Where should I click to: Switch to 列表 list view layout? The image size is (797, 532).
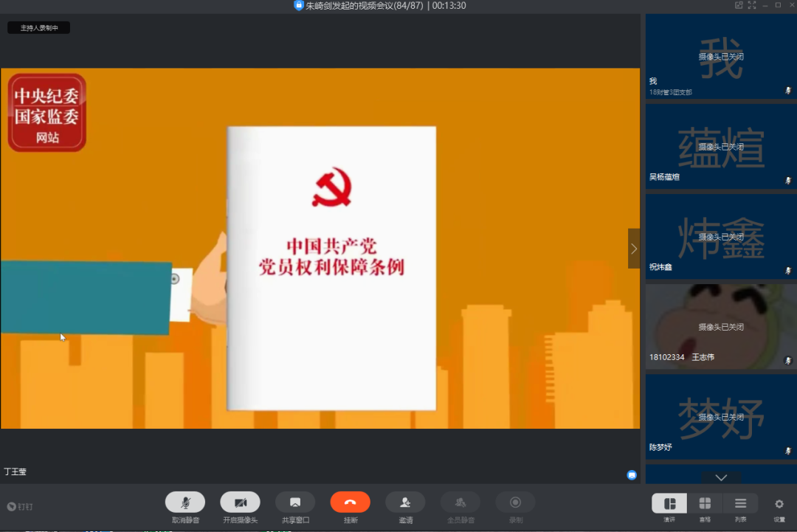(x=740, y=503)
